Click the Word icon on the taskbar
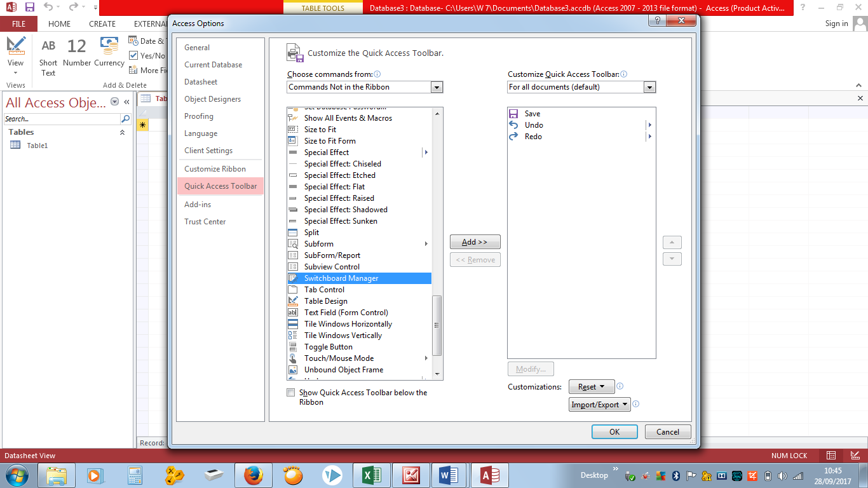This screenshot has height=488, width=868. 450,475
